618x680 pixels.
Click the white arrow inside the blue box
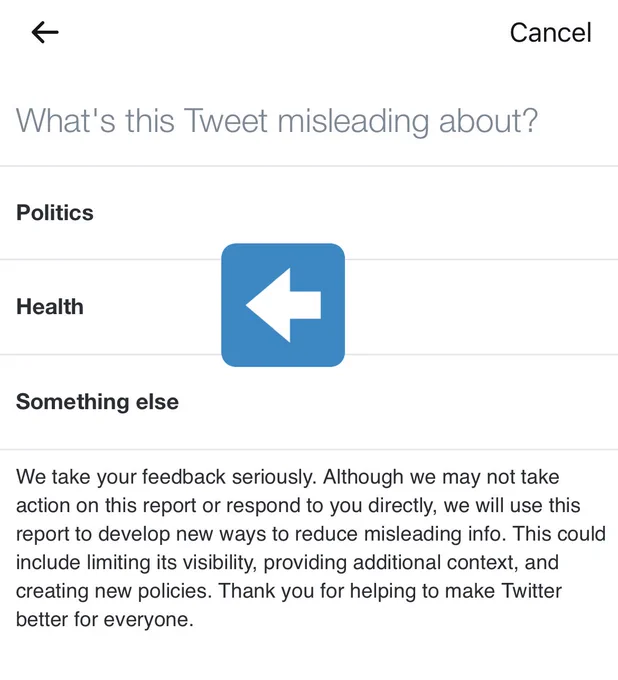(284, 305)
